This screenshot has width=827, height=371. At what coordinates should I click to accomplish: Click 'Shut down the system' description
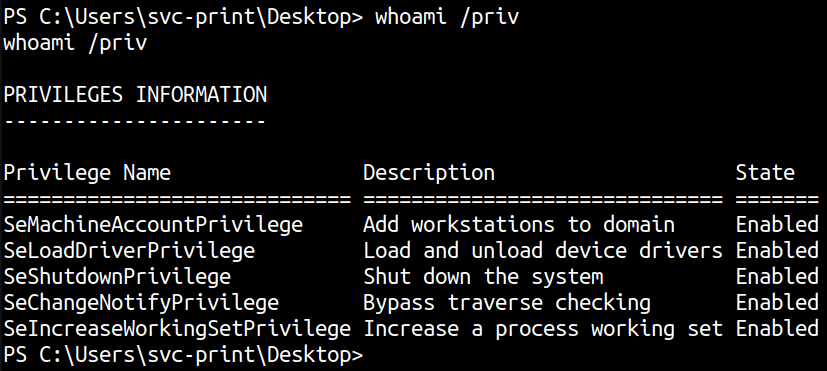click(483, 277)
